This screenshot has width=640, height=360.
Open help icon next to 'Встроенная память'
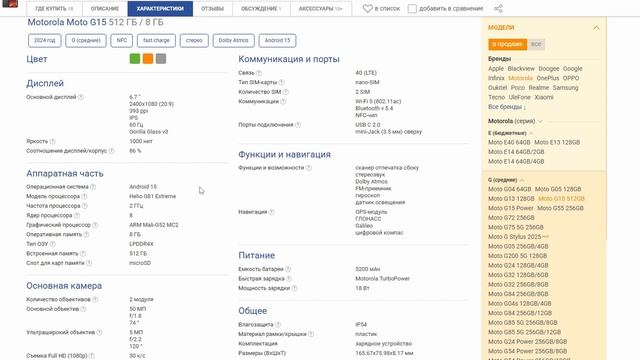pos(83,253)
